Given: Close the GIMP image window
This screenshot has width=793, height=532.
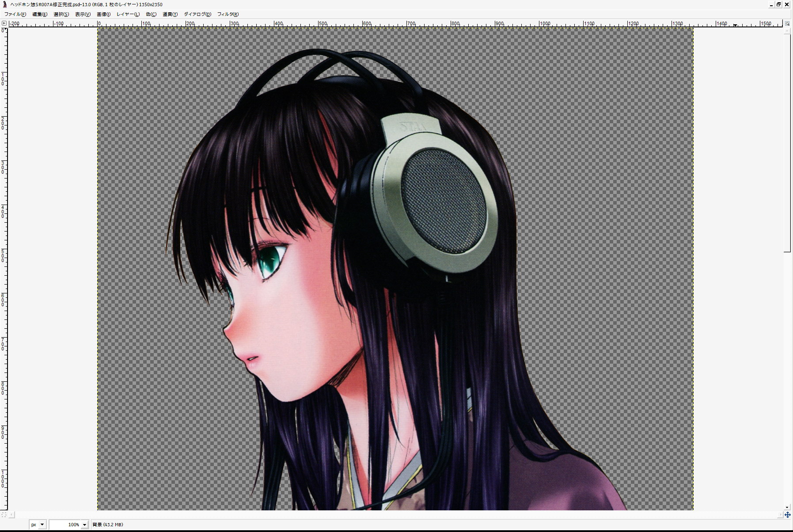Looking at the screenshot, I should point(787,4).
